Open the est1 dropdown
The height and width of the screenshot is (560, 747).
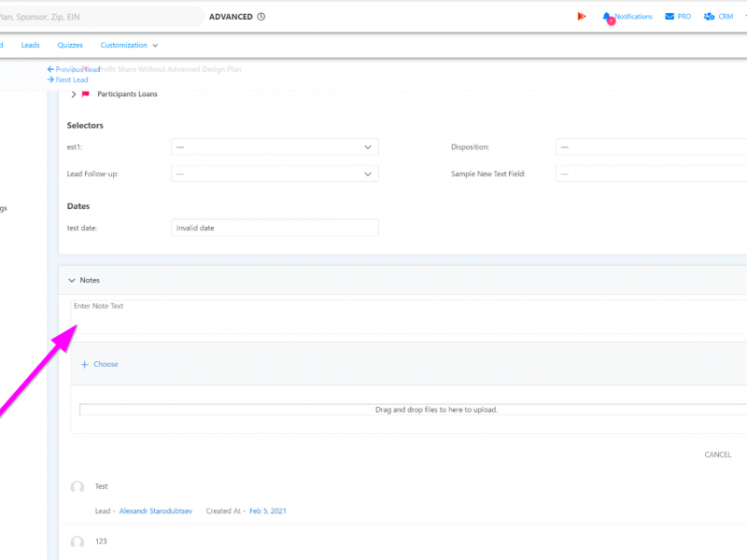point(275,147)
